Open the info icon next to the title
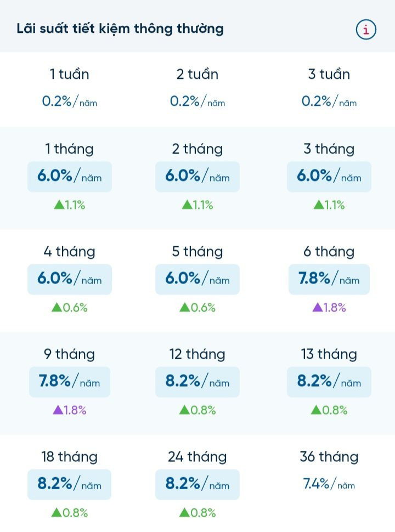The image size is (395, 532). (x=366, y=30)
